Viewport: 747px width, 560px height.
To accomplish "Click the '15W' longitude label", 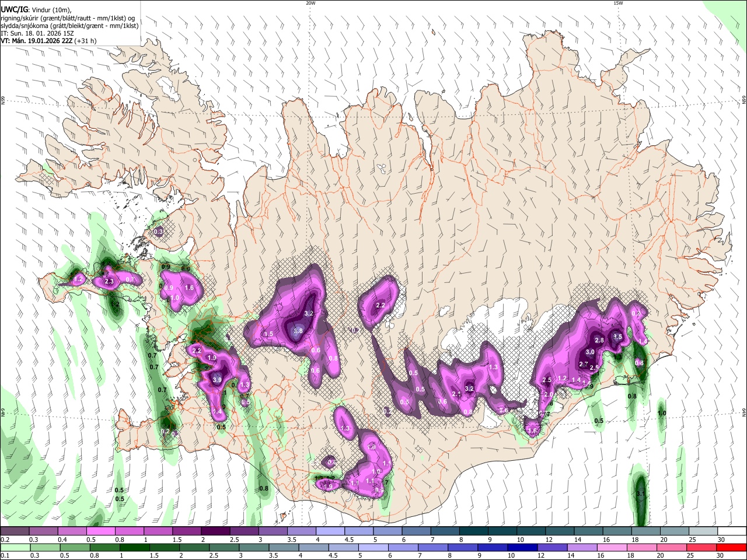I will (617, 3).
